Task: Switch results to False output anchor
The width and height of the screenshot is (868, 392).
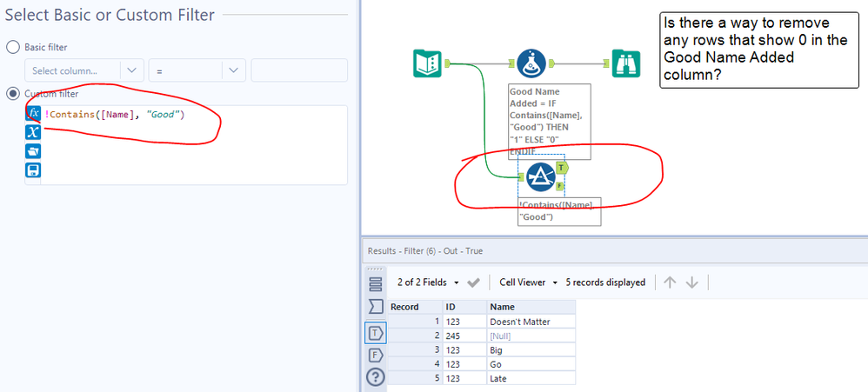Action: point(376,355)
